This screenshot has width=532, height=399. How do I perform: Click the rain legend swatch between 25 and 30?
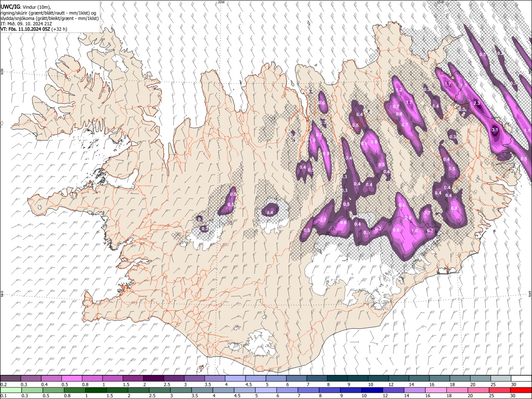point(500,390)
